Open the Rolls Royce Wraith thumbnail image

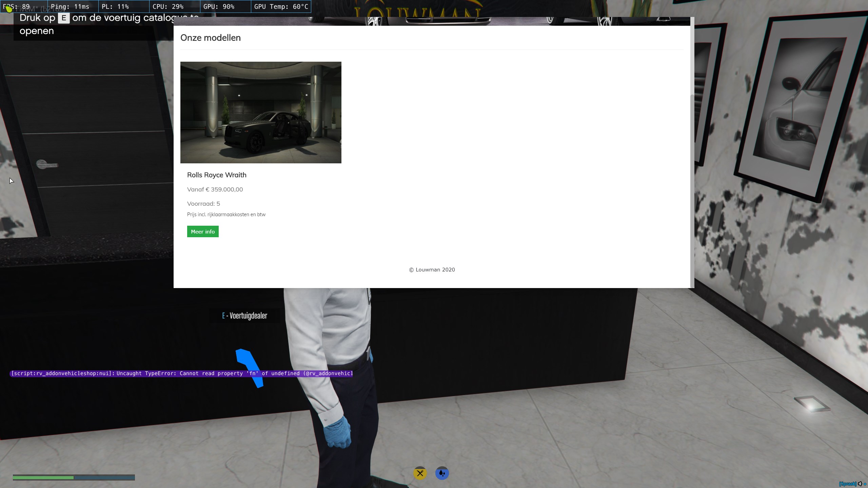point(261,112)
